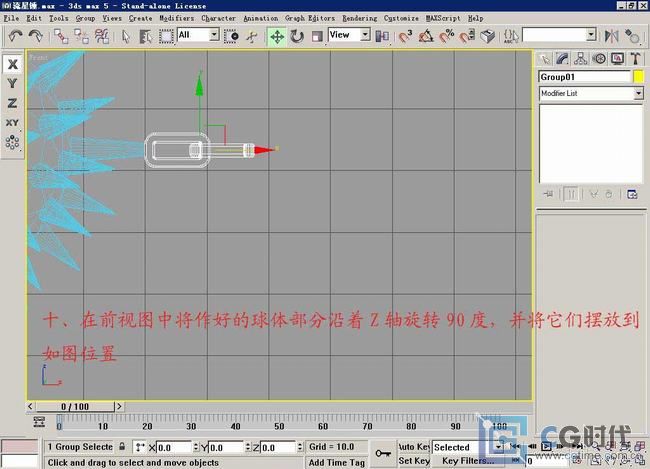Restrict transform to Y axis

[12, 83]
